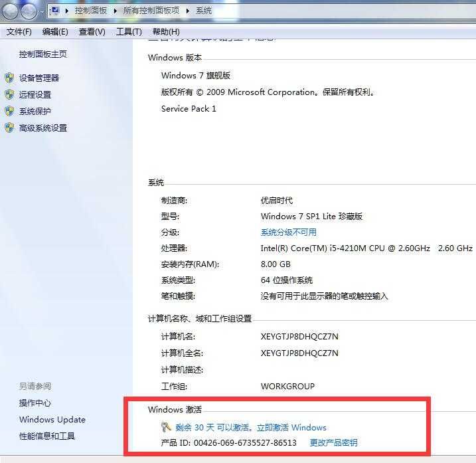476x463 pixels.
Task: Click 更改产品密钥 link
Action: tap(334, 442)
